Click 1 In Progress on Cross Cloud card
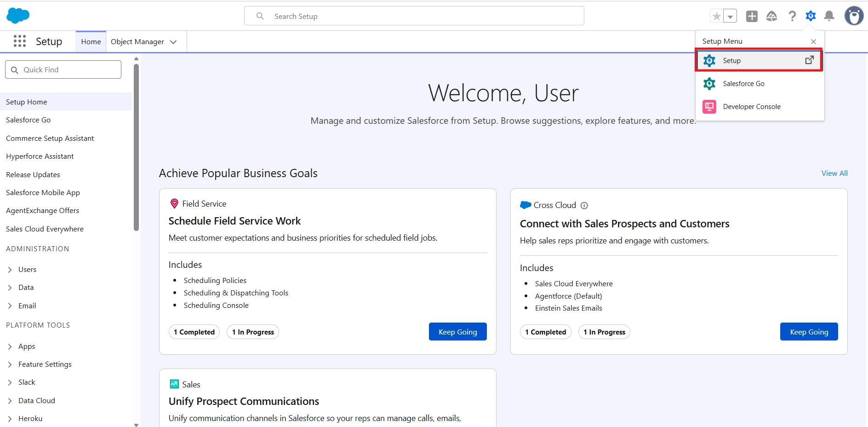 click(604, 332)
